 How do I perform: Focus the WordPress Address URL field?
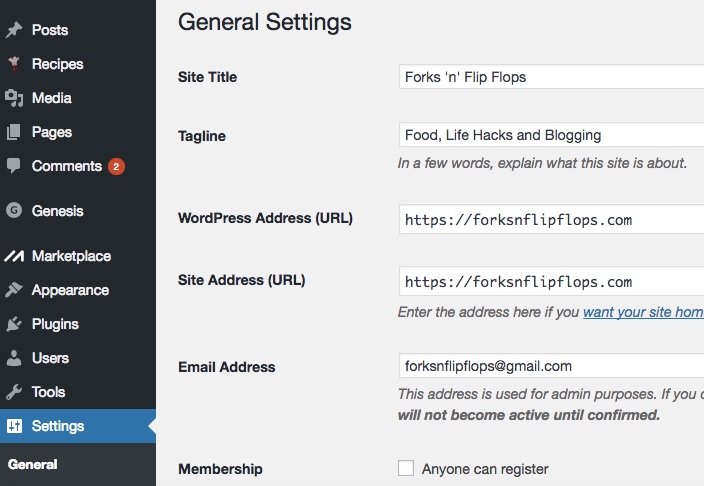tap(551, 219)
